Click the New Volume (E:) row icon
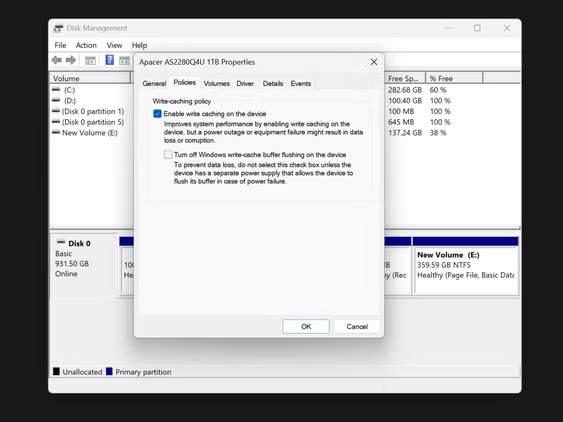The image size is (563, 422). pos(56,132)
